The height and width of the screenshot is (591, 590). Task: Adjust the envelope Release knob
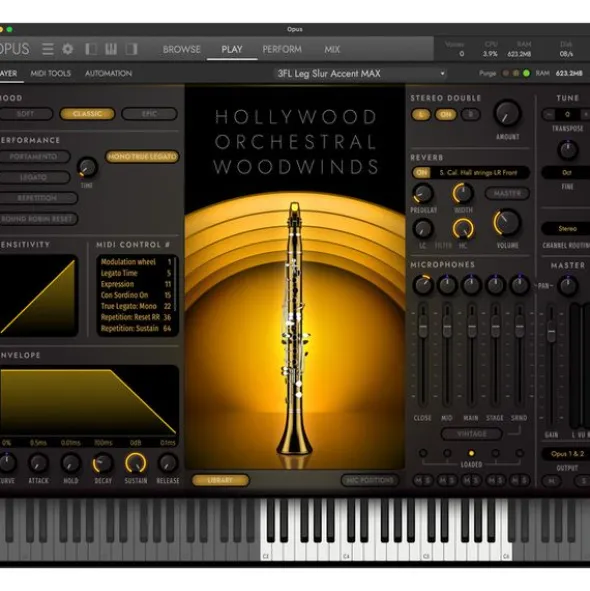tap(168, 463)
